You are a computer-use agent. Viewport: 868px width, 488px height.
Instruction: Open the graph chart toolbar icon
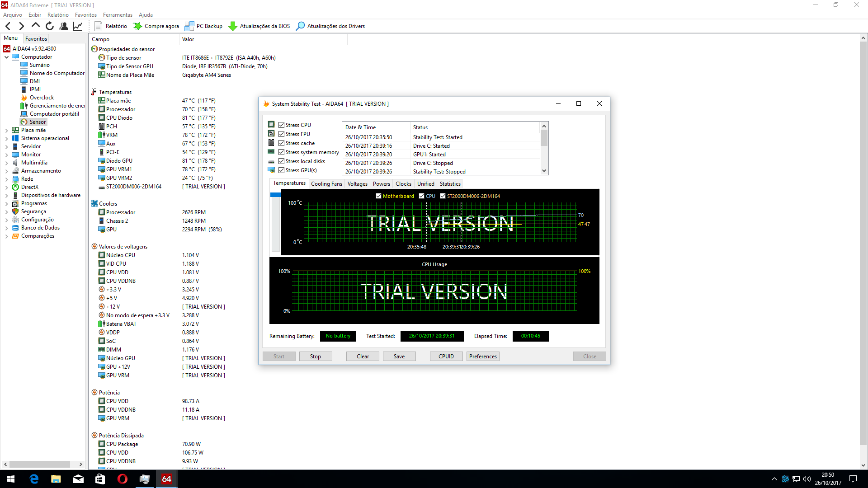[78, 26]
